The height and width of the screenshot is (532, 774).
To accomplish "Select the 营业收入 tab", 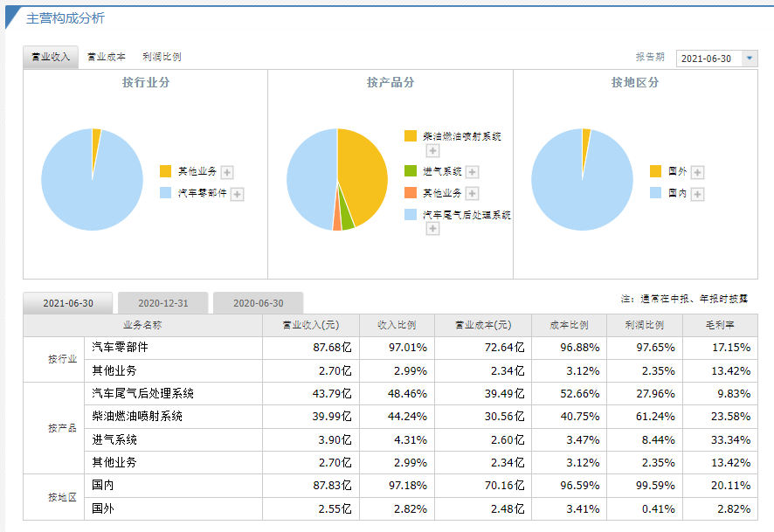I will click(x=51, y=57).
